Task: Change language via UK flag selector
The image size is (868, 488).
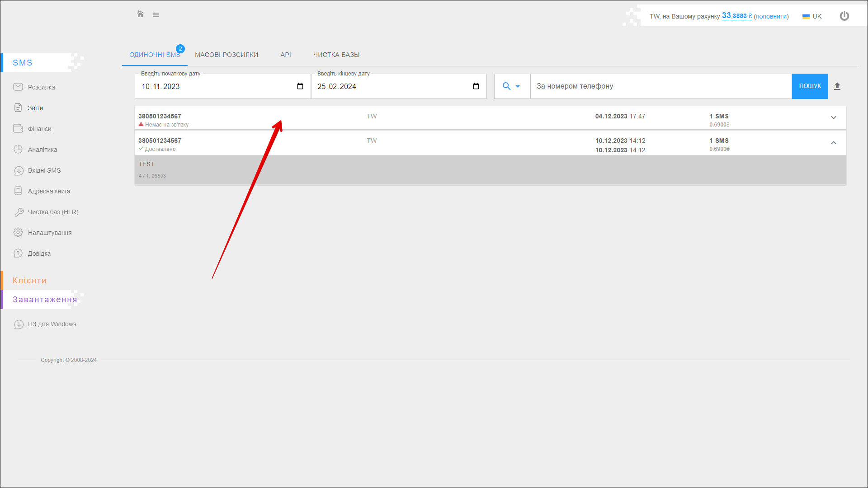Action: [812, 16]
